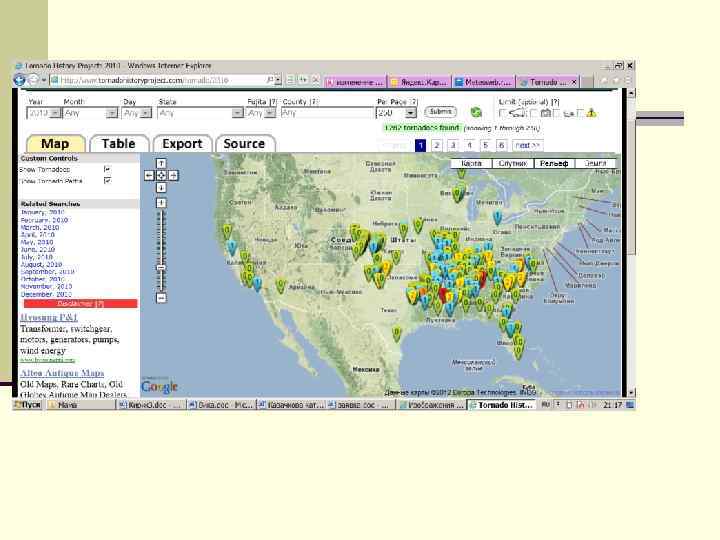
Task: Select the Спутник map type
Action: coord(512,163)
